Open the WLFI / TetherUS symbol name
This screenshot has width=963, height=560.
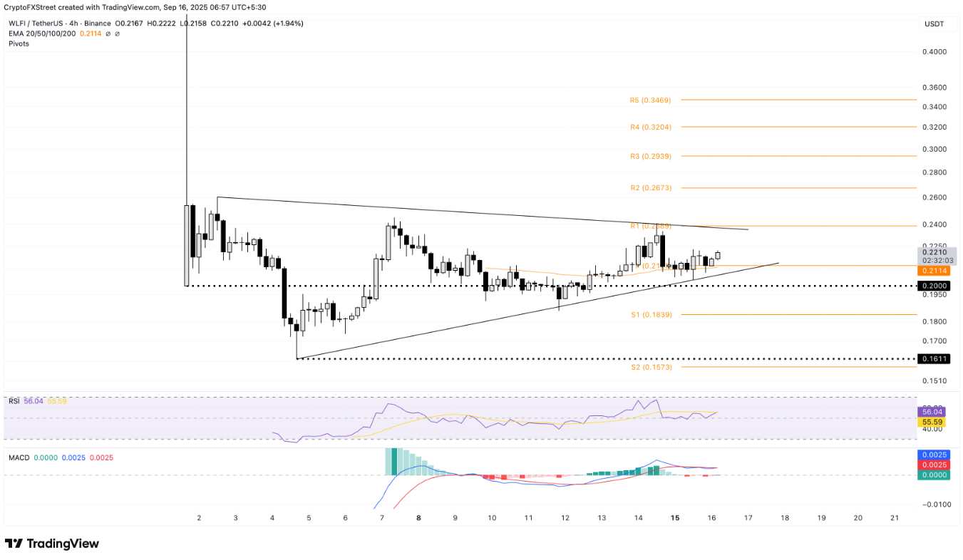[x=37, y=24]
